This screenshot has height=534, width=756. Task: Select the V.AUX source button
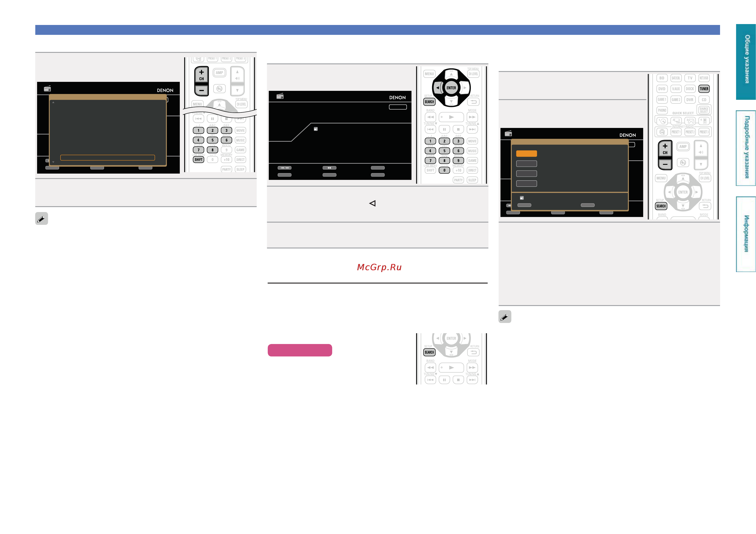(x=676, y=89)
